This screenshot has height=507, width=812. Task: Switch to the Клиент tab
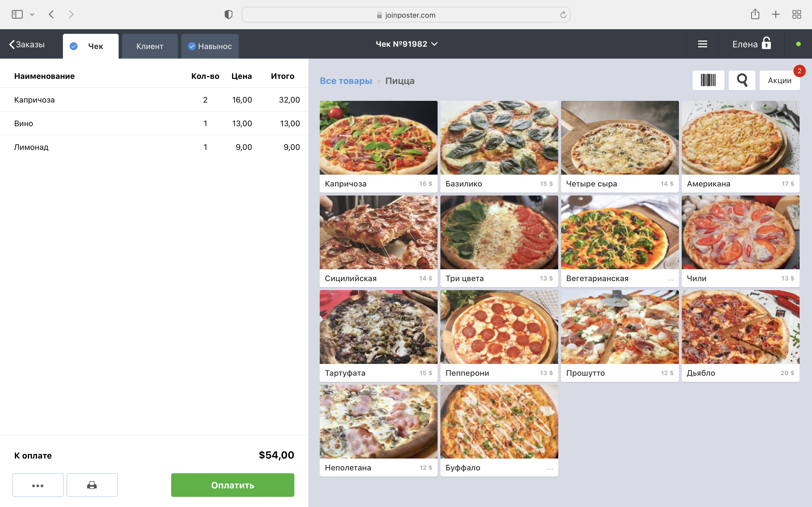[x=150, y=46]
